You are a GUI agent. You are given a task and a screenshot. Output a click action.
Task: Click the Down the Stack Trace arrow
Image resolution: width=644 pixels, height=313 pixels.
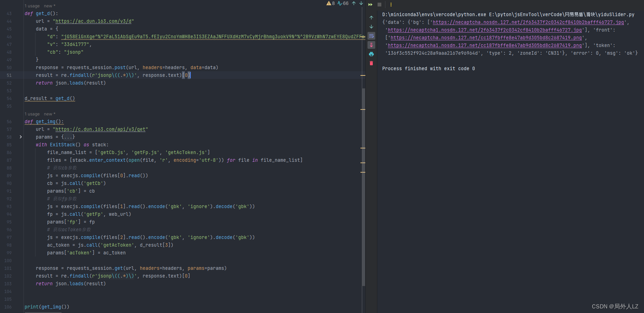point(371,27)
